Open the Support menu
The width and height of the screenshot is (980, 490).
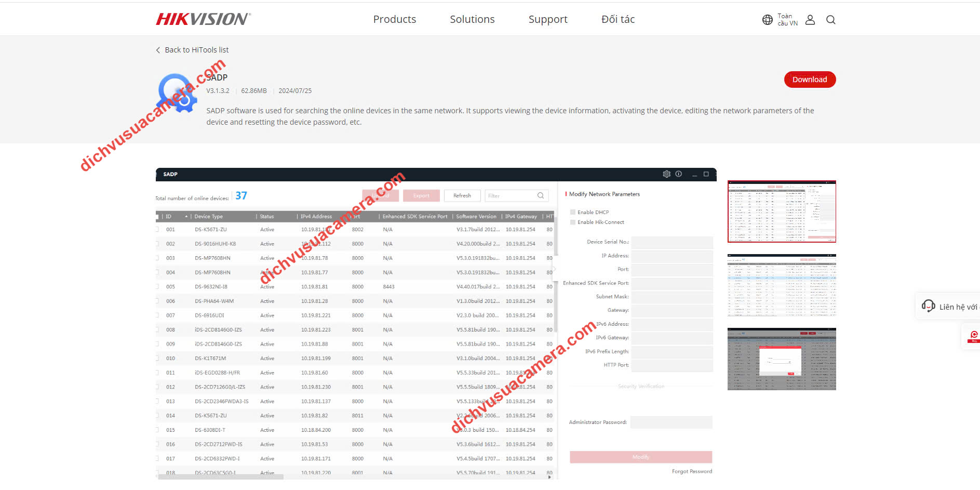(547, 19)
